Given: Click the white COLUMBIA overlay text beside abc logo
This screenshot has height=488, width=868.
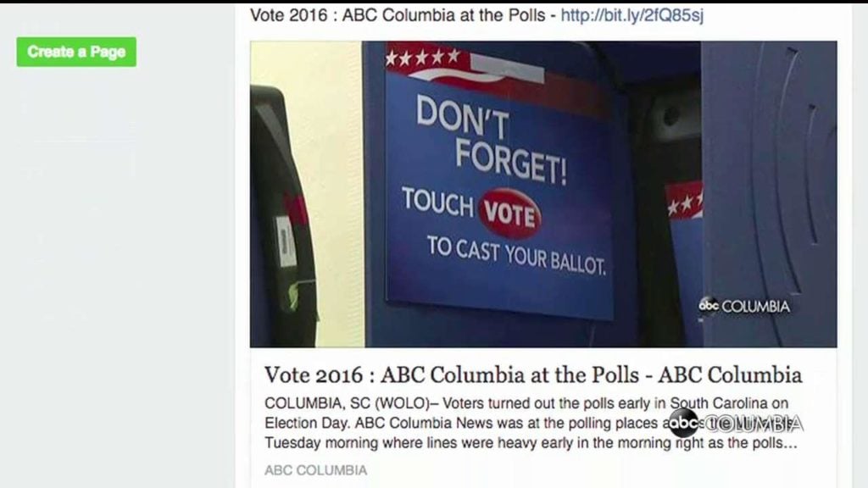Looking at the screenshot, I should (x=753, y=424).
